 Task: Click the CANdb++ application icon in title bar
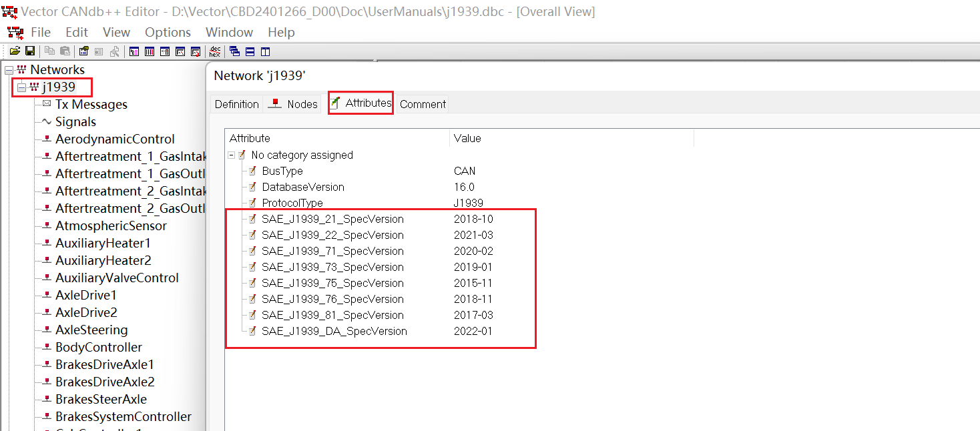point(10,11)
